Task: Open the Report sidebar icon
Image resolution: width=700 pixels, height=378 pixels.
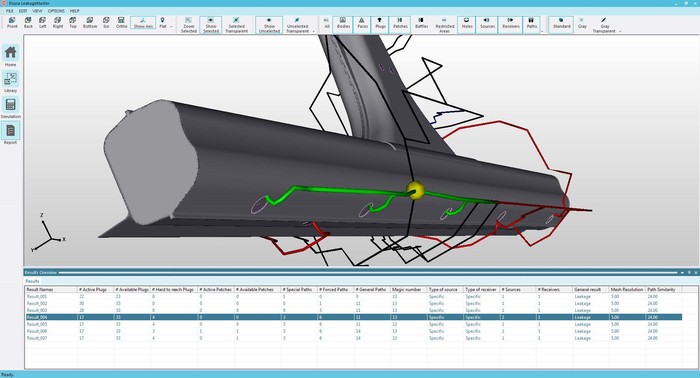Action: [x=10, y=133]
